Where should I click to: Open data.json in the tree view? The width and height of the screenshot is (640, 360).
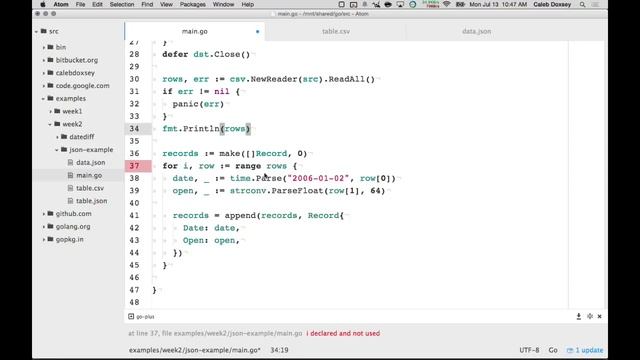pos(90,162)
